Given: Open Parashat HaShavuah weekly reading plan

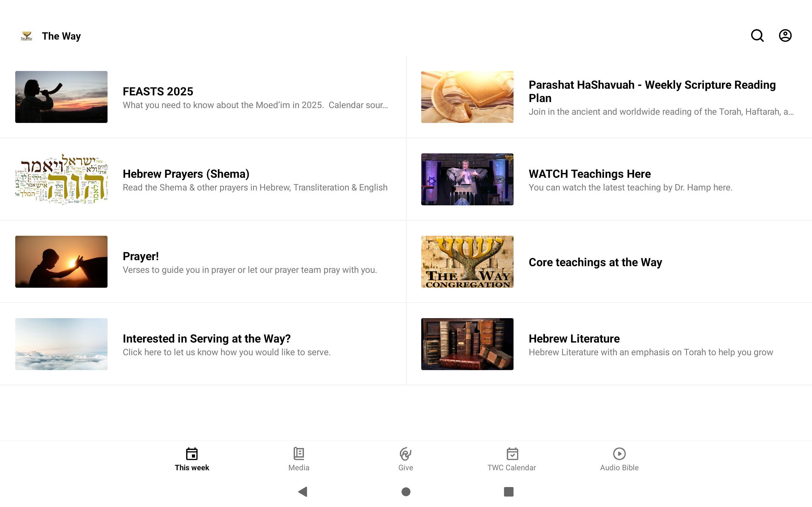Looking at the screenshot, I should [652, 91].
